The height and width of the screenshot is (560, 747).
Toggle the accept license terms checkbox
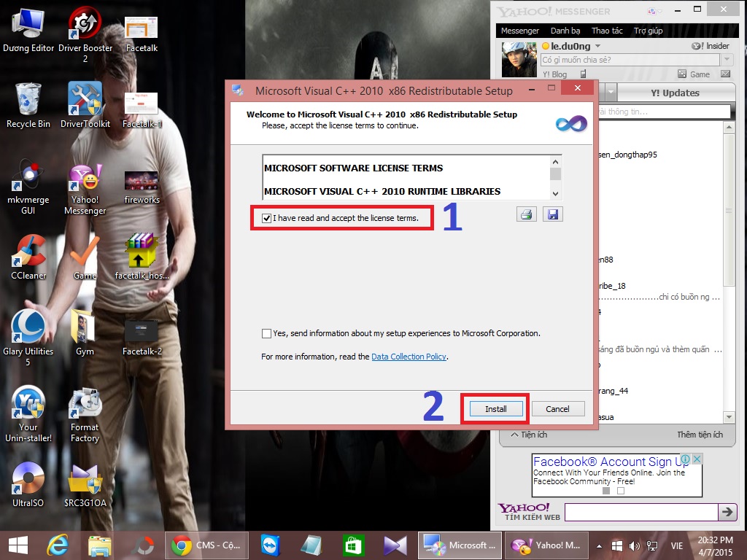(x=267, y=218)
